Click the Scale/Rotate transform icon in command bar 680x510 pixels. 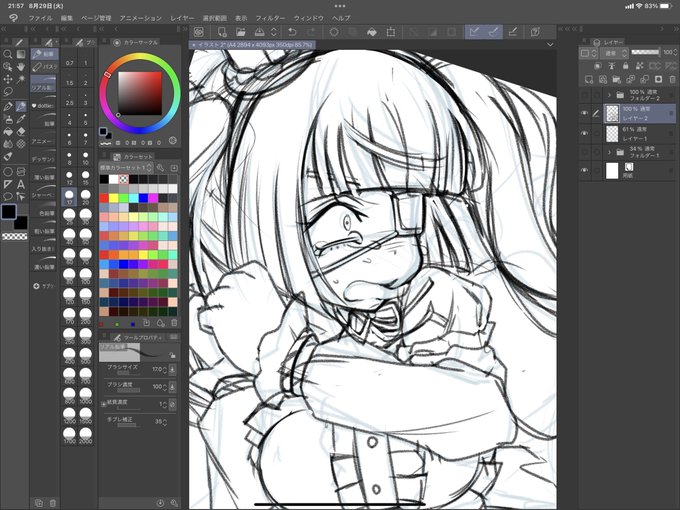click(391, 32)
